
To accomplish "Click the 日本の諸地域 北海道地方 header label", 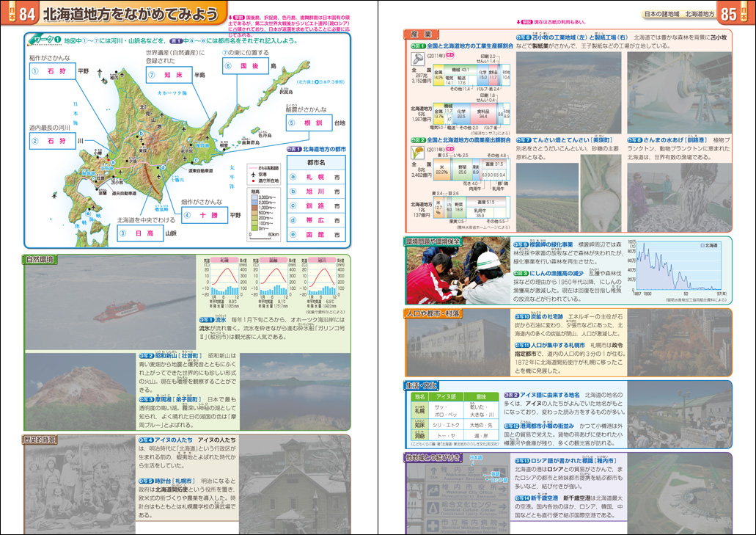I will tap(679, 14).
